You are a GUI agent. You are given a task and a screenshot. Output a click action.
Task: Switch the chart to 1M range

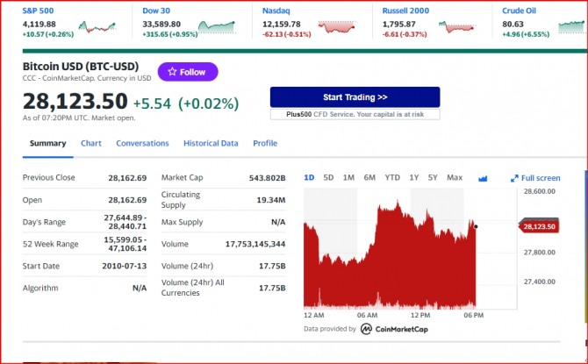coord(348,178)
